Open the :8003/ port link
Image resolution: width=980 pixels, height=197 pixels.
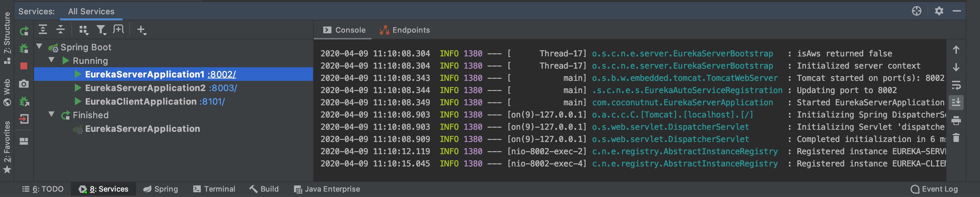(x=223, y=88)
